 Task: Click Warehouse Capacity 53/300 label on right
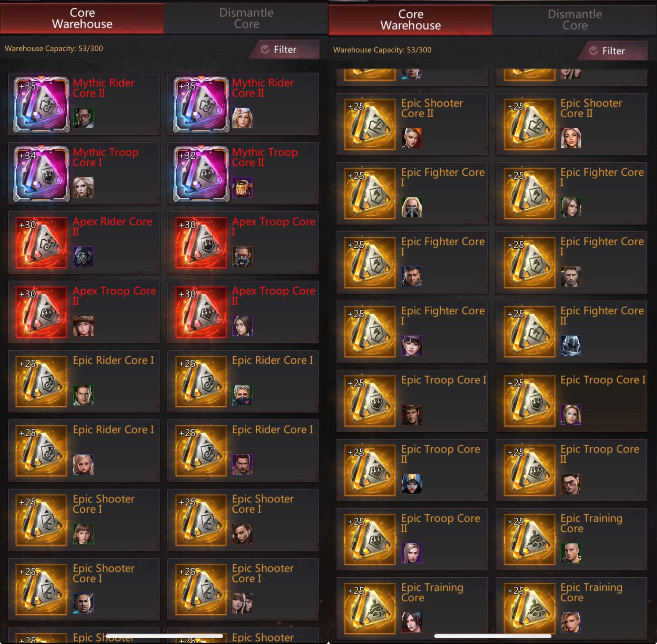(382, 50)
